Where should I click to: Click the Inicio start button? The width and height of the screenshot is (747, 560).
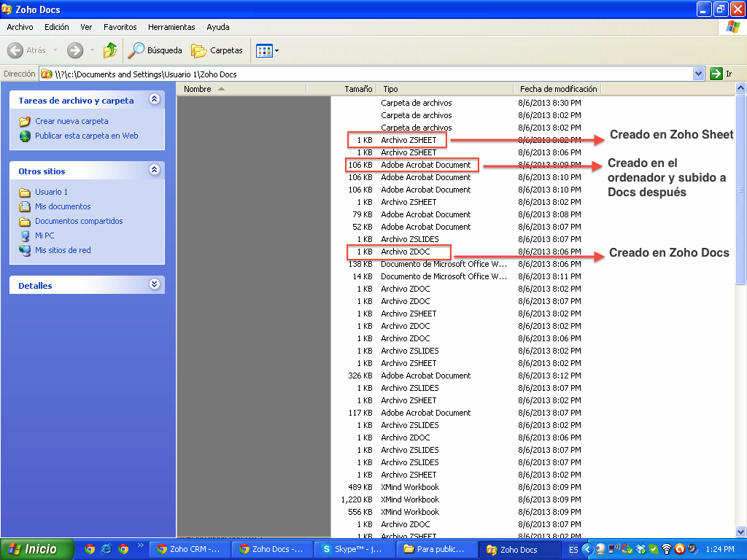click(37, 549)
